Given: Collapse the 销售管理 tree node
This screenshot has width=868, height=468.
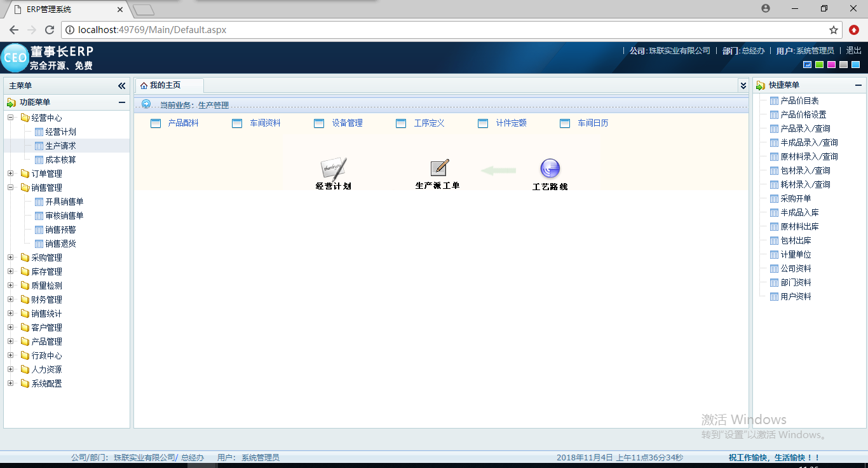Looking at the screenshot, I should [x=10, y=188].
